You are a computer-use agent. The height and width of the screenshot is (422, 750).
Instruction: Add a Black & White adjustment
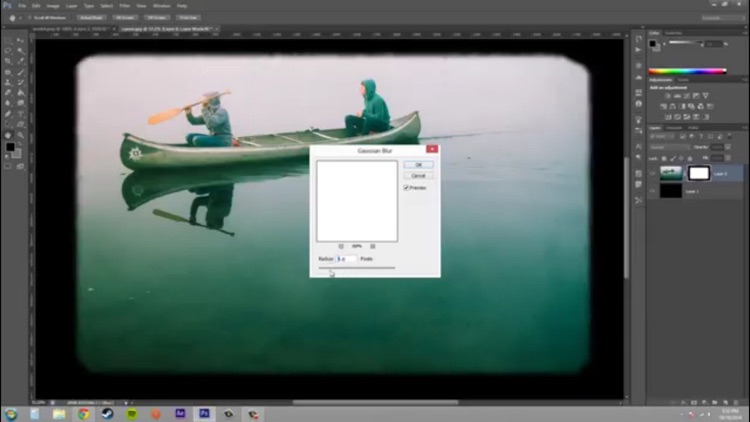point(682,107)
